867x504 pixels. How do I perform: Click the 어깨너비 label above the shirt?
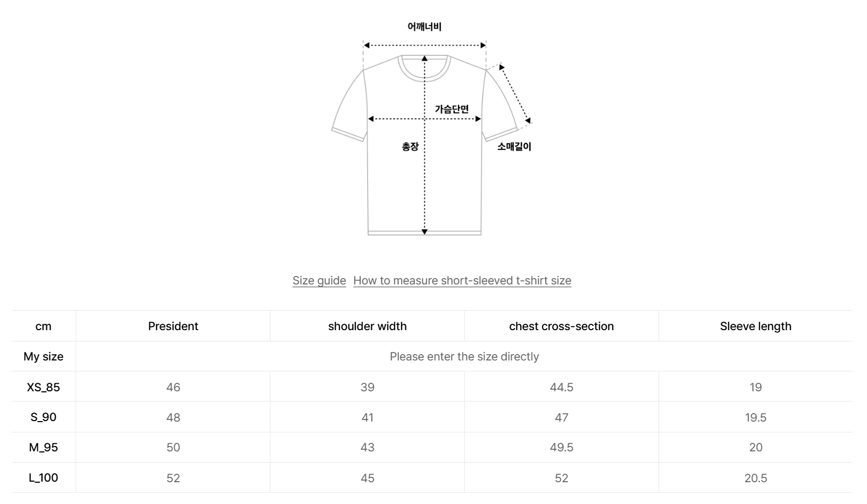[424, 27]
